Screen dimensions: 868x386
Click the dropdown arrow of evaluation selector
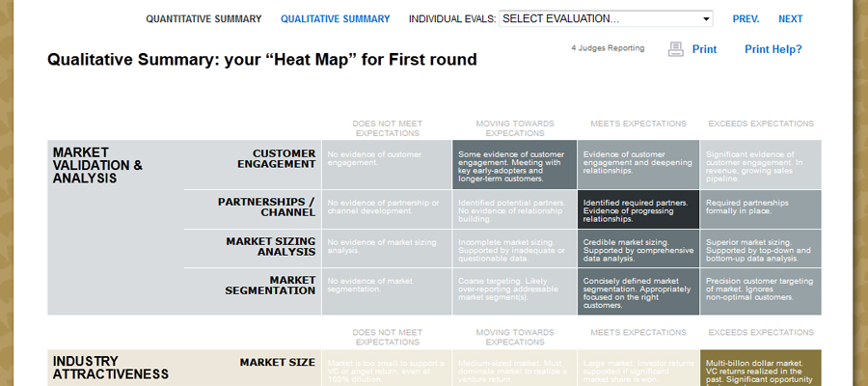706,19
